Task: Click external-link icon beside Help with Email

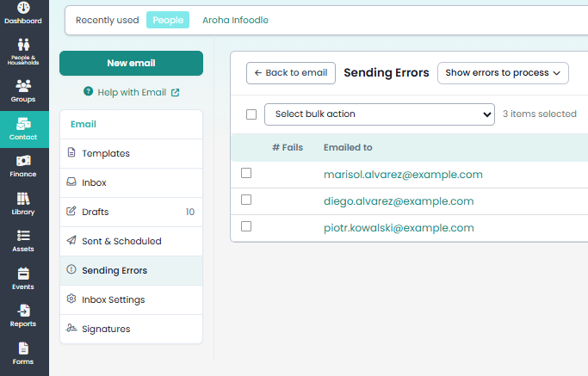Action: tap(175, 92)
